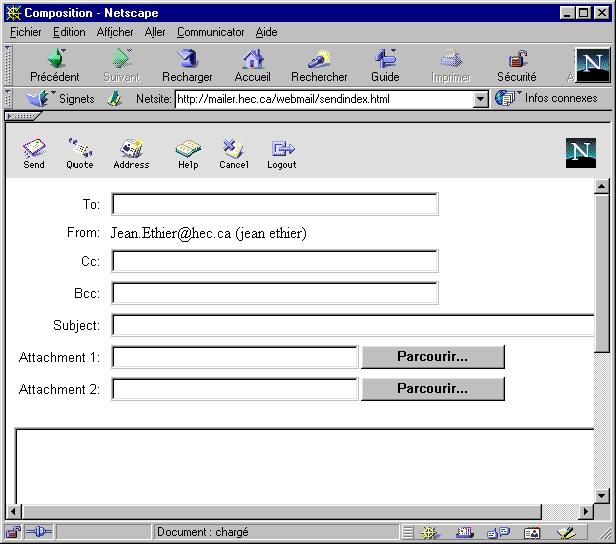
Task: Click horizontal scrollbar right arrow
Action: [586, 511]
